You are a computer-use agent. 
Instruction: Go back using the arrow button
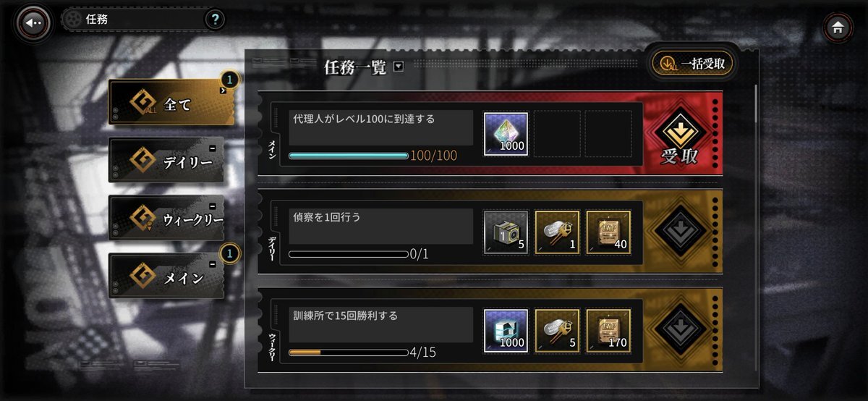(33, 23)
